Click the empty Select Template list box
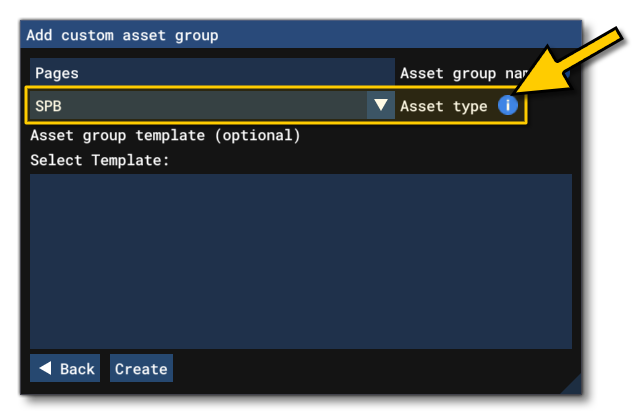Image resolution: width=632 pixels, height=415 pixels. (300, 260)
